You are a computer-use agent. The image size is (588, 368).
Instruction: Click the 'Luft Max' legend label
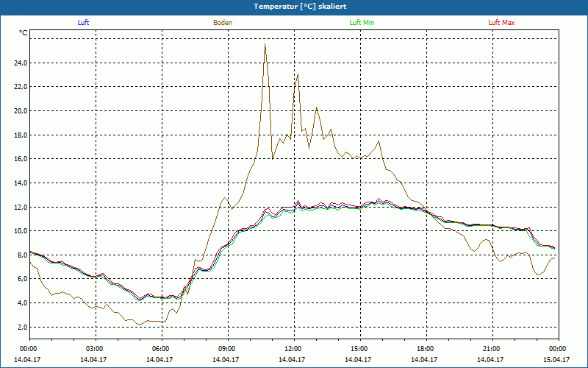501,23
